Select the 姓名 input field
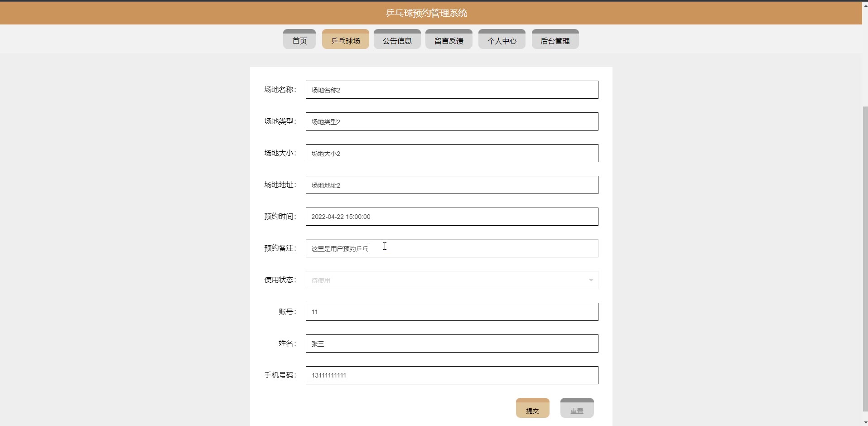This screenshot has height=426, width=868. click(x=452, y=344)
